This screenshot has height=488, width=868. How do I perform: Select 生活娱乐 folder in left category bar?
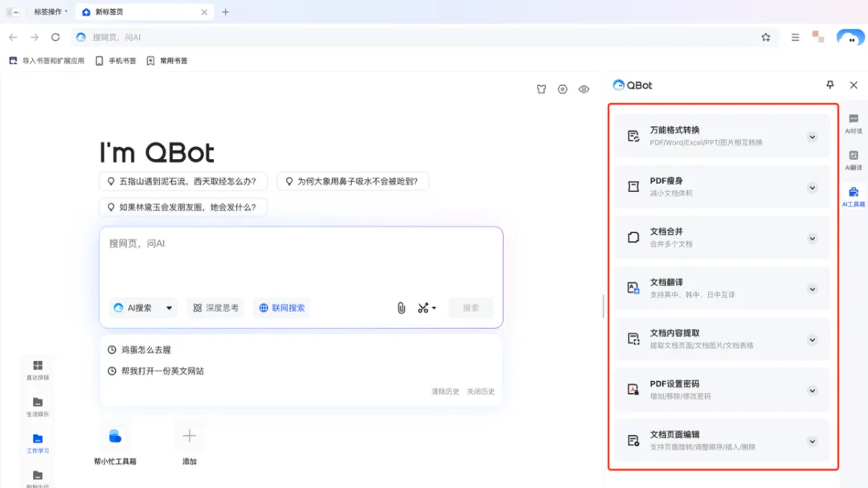(38, 407)
